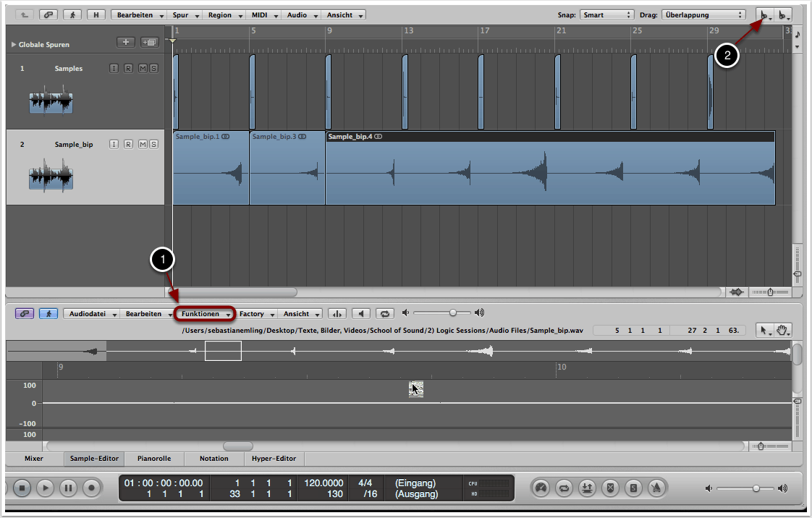Viewport: 812px width, 518px height.
Task: Open the Funktionen menu in Sample Editor
Action: click(206, 314)
